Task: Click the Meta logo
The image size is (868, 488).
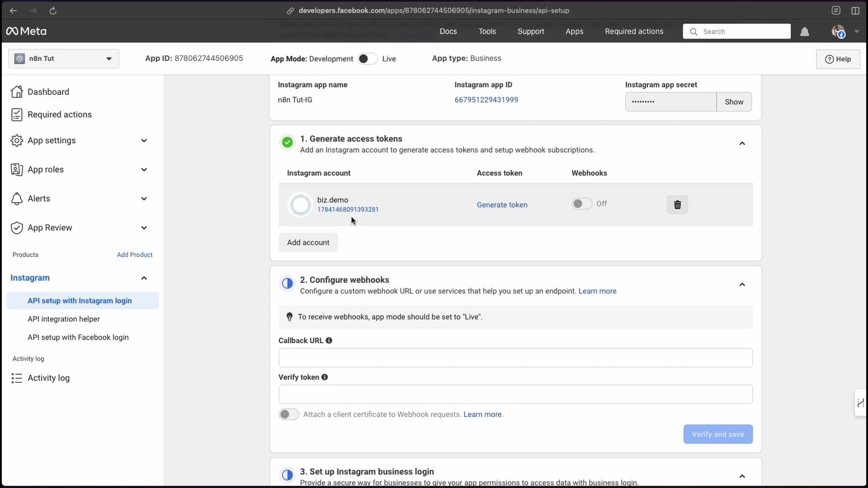Action: 26,31
